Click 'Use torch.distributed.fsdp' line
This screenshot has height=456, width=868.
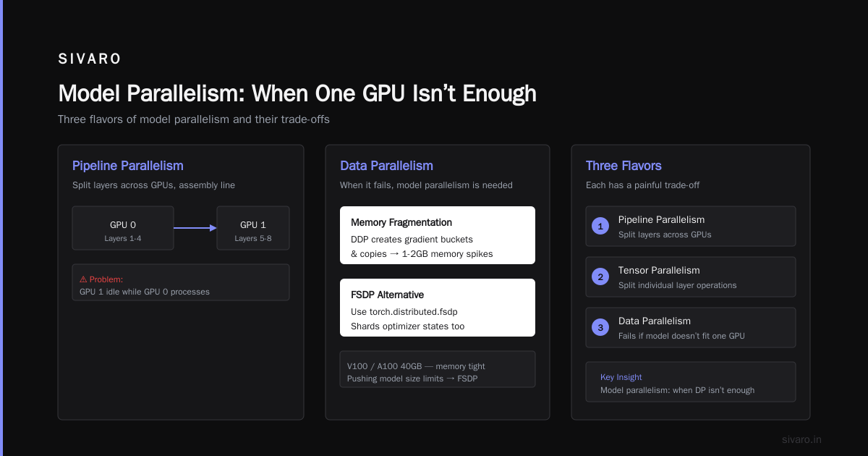point(404,311)
